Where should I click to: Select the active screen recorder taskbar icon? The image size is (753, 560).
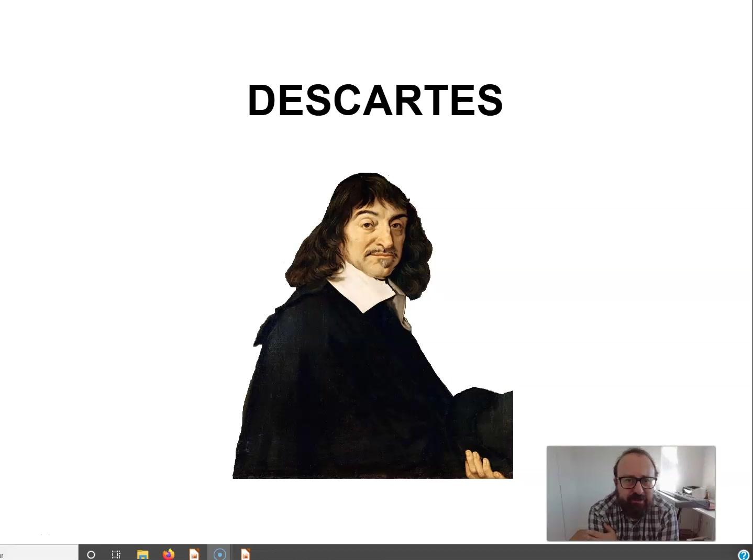[x=219, y=554]
